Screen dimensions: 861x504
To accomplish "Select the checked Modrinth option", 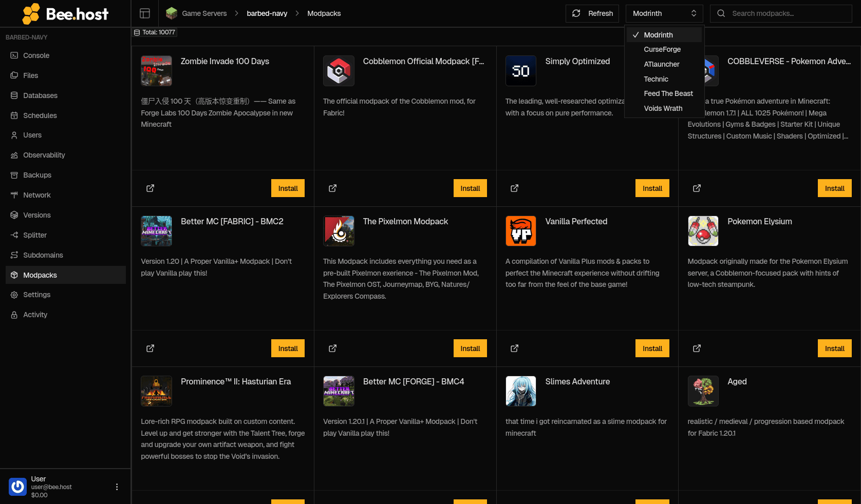I will 664,35.
